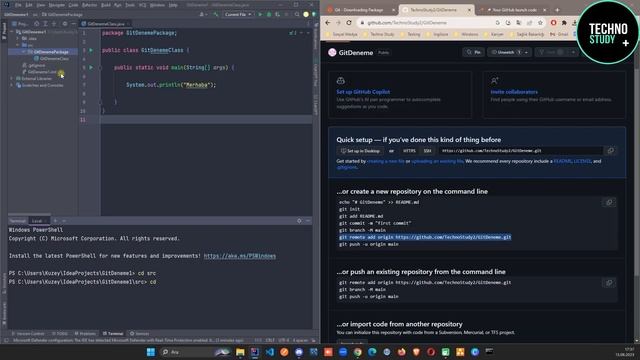Click the Collapse All icon in Project panel
640x360 pixels.
[x=54, y=24]
